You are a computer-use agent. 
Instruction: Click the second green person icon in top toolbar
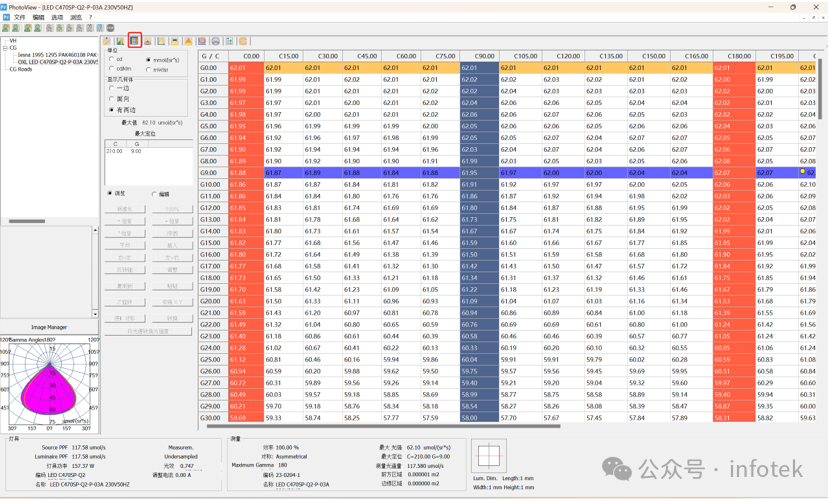16,28
